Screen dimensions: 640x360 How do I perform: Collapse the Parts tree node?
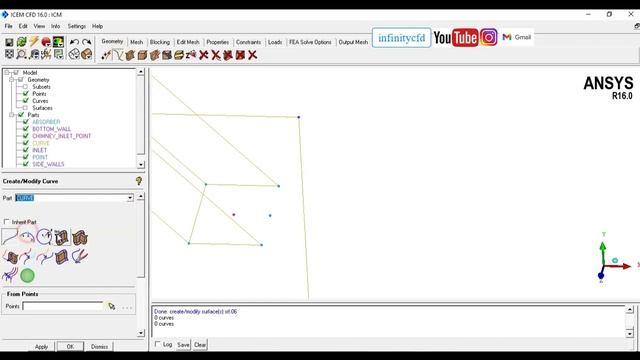click(12, 115)
